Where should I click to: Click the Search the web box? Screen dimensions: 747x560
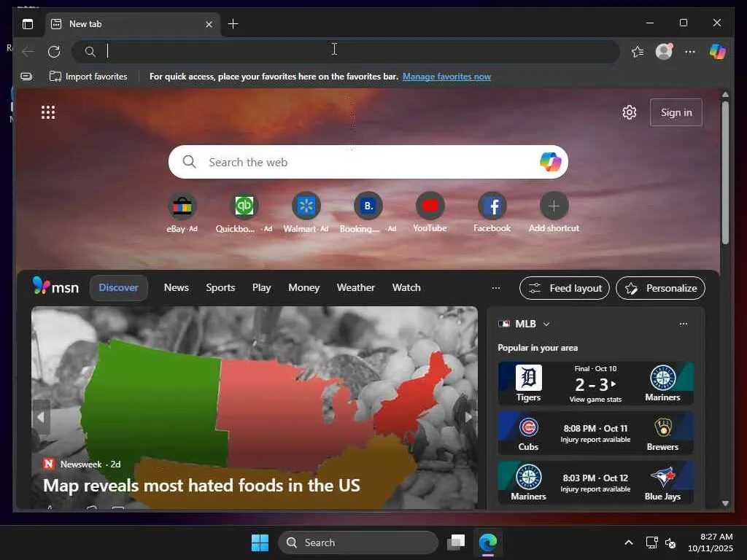pyautogui.click(x=368, y=162)
